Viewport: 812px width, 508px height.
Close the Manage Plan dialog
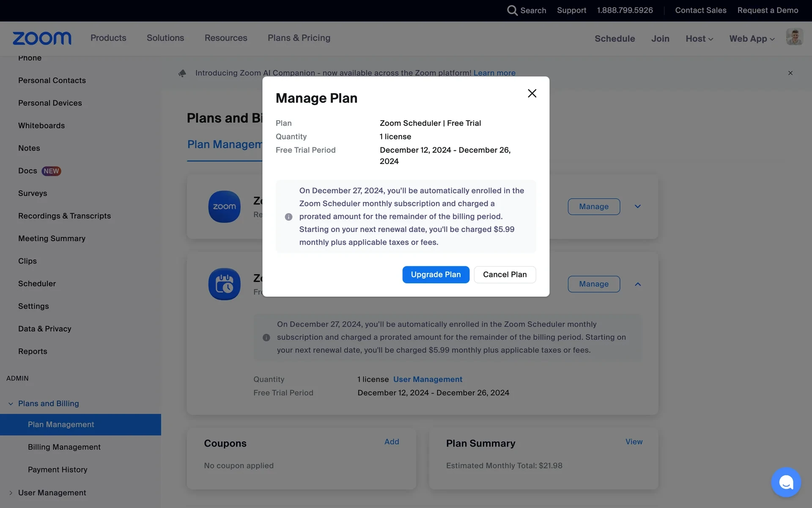coord(532,93)
